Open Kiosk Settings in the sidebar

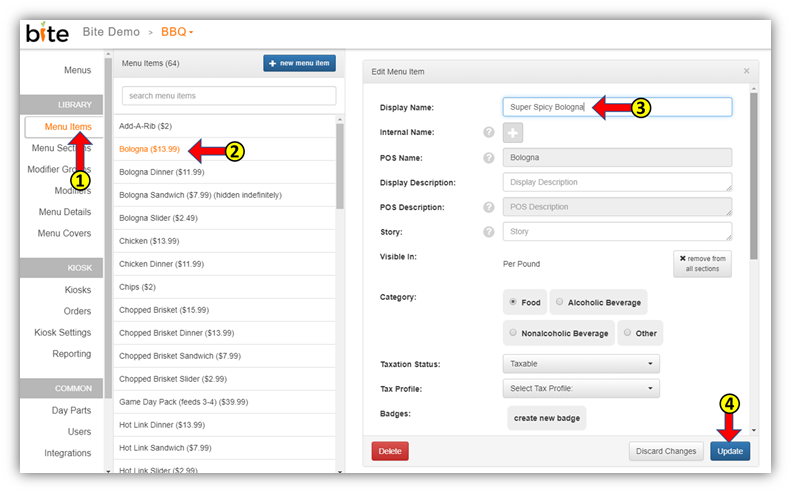click(x=63, y=333)
